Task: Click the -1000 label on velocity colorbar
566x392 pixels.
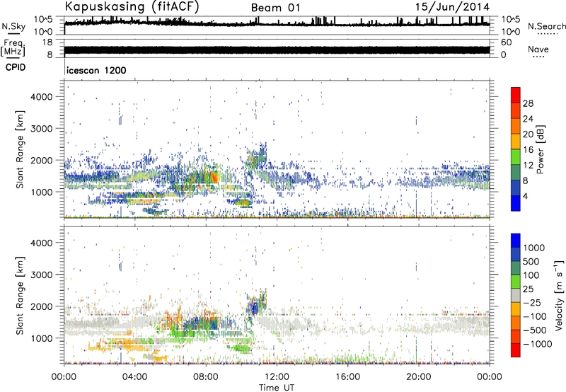Action: pos(537,344)
